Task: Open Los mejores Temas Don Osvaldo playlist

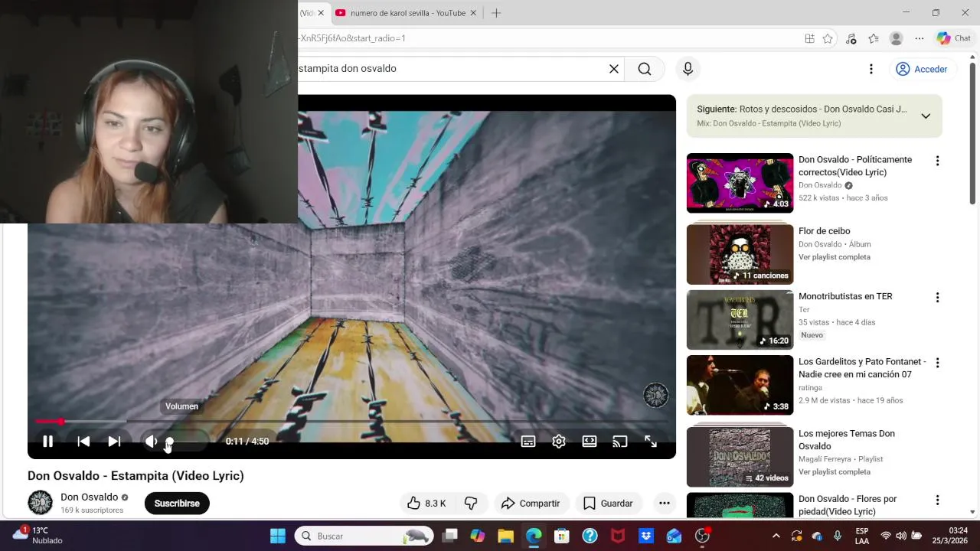Action: click(x=740, y=457)
